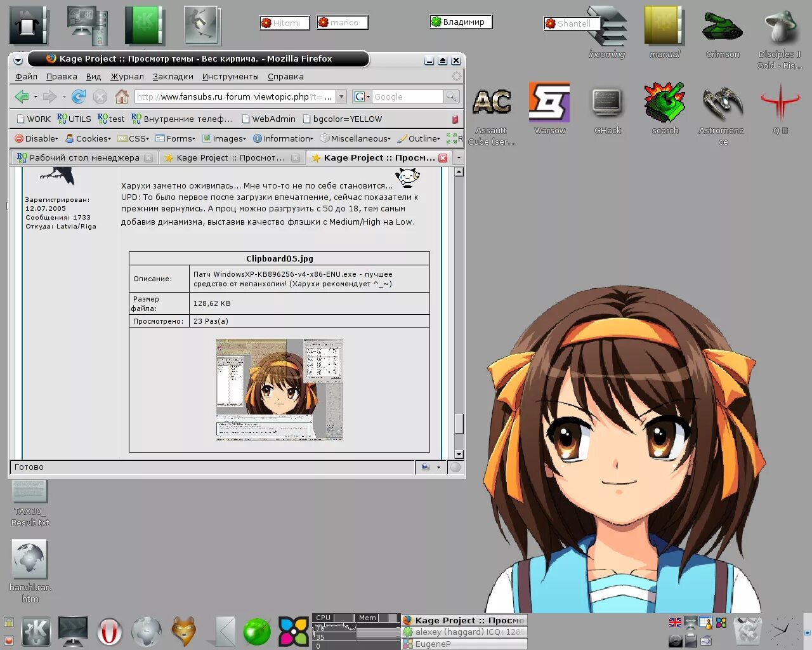Expand the Miscellaneous dropdown menu

(x=355, y=138)
